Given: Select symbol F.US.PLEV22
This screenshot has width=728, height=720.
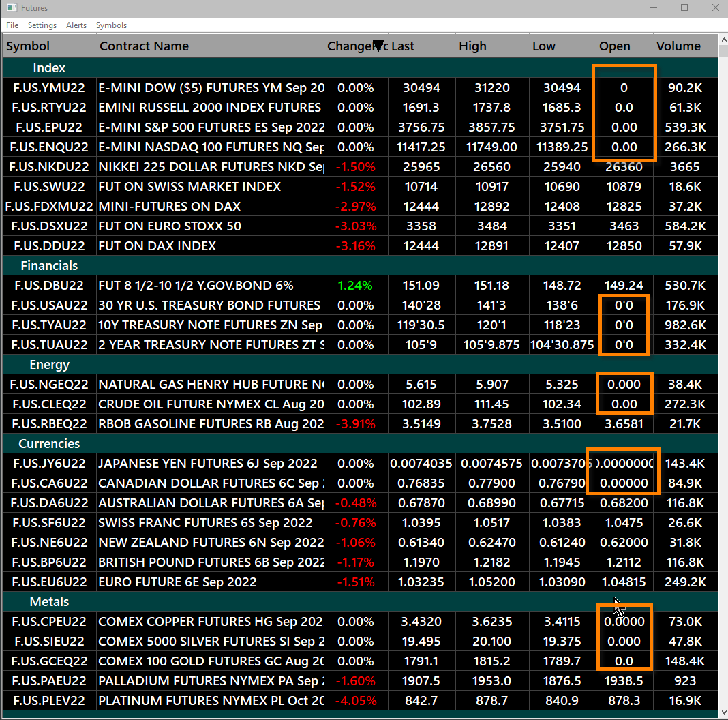Looking at the screenshot, I should (49, 700).
